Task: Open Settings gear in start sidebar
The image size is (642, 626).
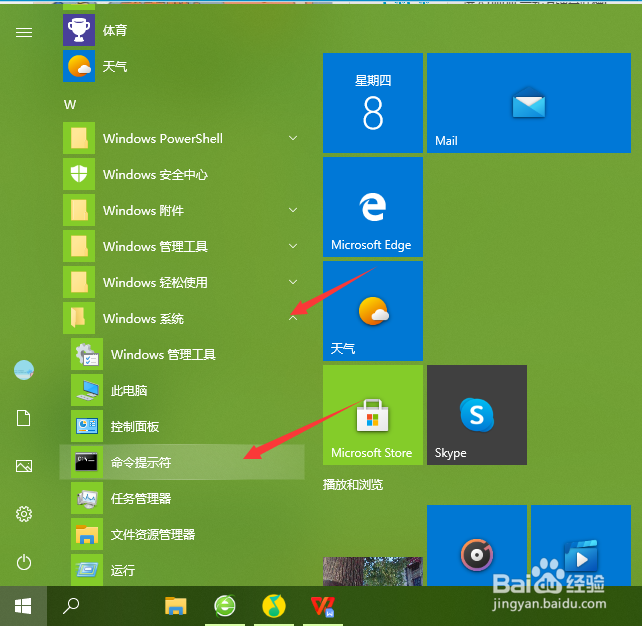Action: tap(24, 514)
